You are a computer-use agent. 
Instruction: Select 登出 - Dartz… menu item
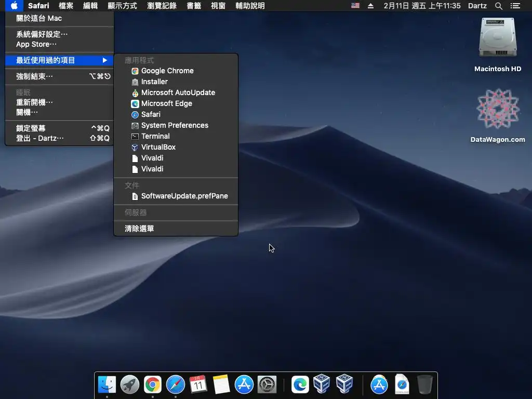59,138
